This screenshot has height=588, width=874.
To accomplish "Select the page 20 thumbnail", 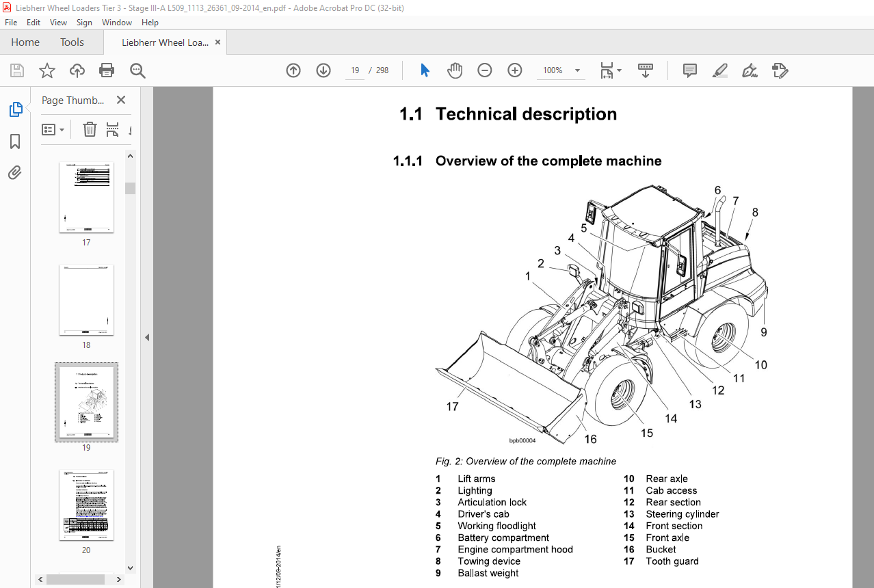I will 86,505.
